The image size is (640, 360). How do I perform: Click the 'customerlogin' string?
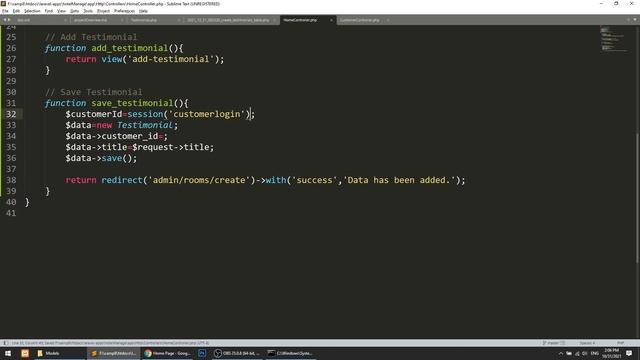(207, 114)
